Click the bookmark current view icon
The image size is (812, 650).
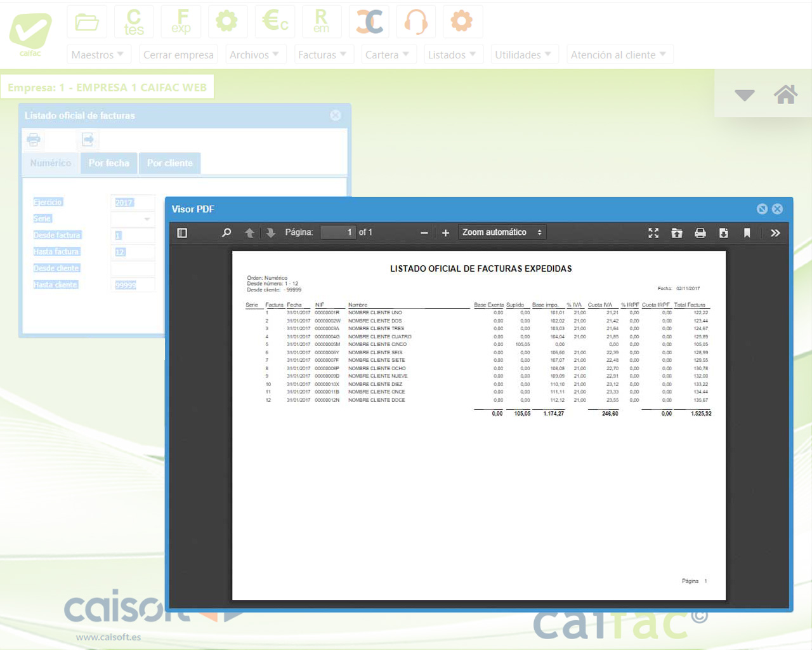747,233
